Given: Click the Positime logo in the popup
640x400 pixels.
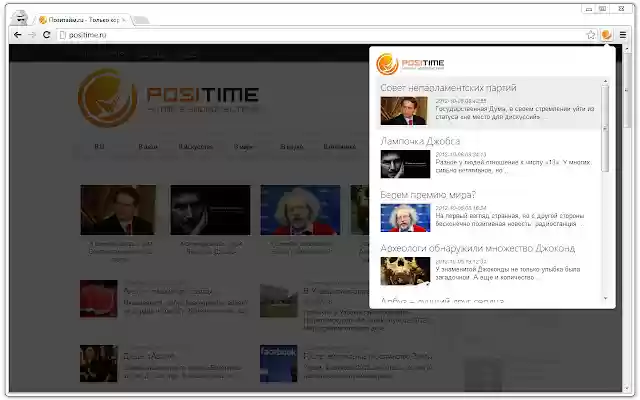Looking at the screenshot, I should (x=410, y=64).
